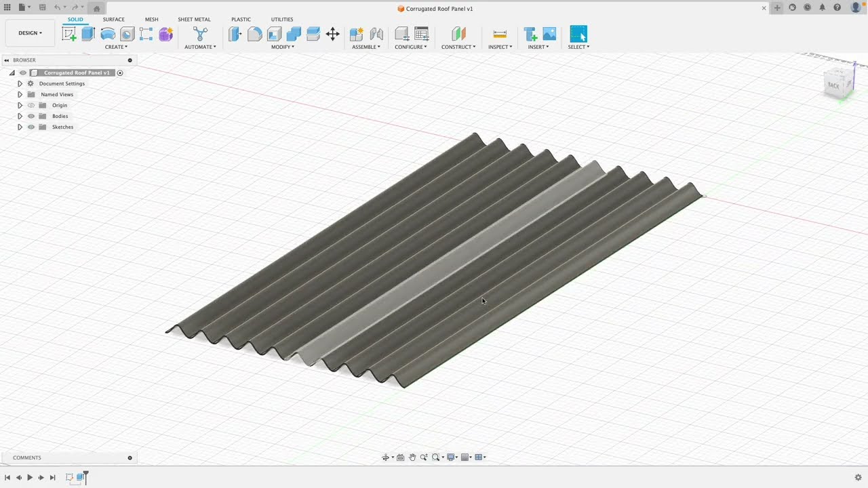Pick the Hole tool
Image resolution: width=868 pixels, height=488 pixels.
[x=127, y=34]
